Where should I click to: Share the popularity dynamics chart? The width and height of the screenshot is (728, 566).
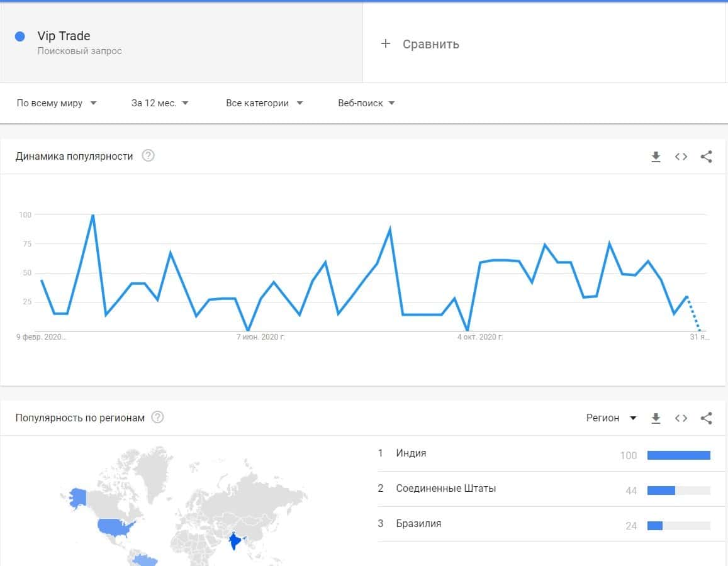706,157
